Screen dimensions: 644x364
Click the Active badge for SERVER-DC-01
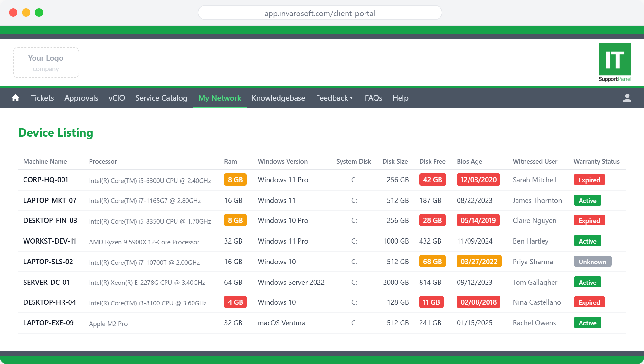[587, 282]
